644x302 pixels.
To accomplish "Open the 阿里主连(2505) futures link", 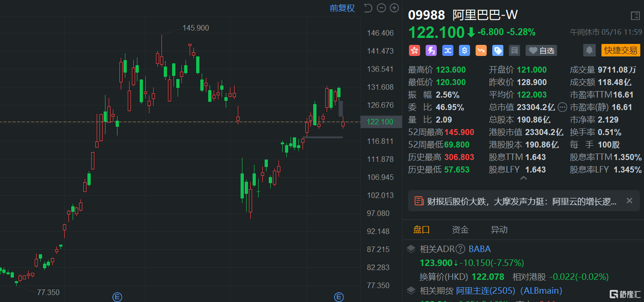I will pos(509,291).
